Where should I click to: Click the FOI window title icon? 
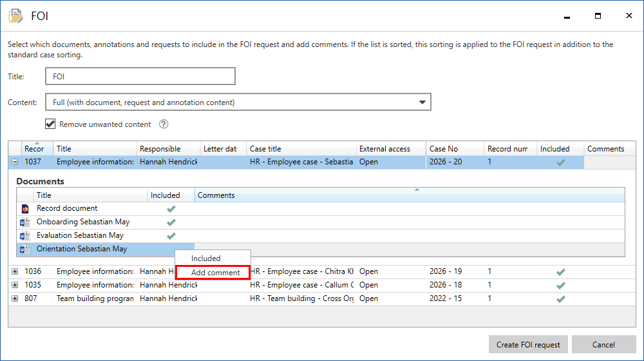(15, 16)
